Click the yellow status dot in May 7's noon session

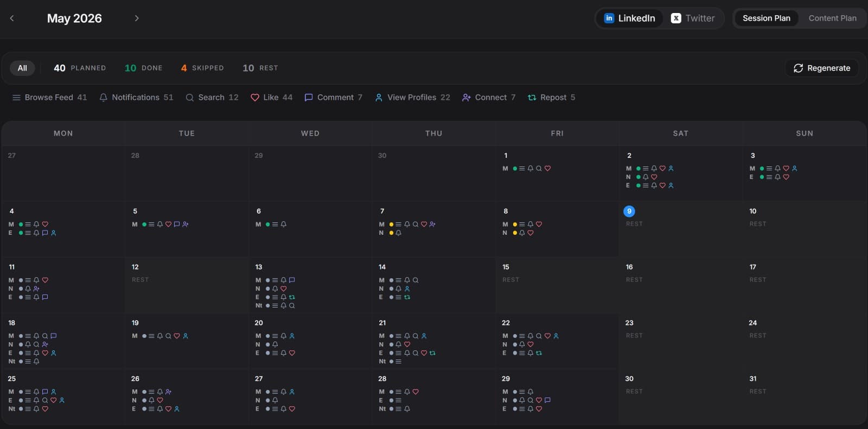(x=391, y=233)
